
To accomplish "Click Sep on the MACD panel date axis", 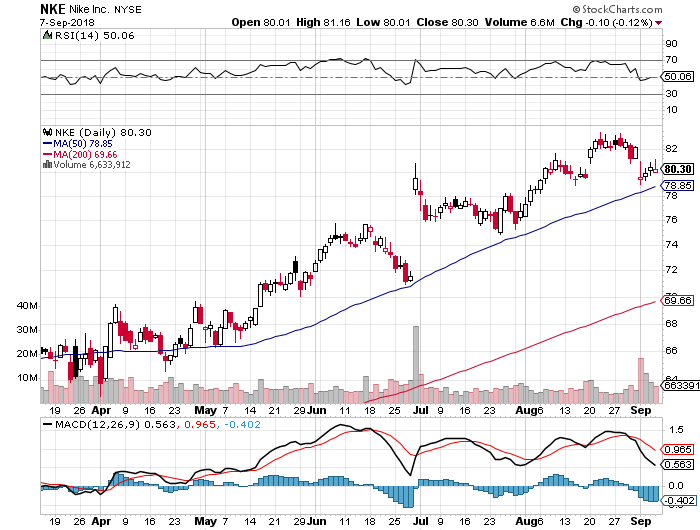I will (x=641, y=521).
